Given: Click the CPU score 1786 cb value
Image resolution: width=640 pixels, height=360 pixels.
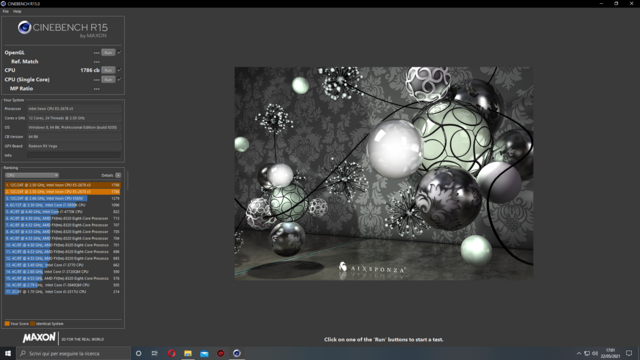Looking at the screenshot, I should click(90, 70).
